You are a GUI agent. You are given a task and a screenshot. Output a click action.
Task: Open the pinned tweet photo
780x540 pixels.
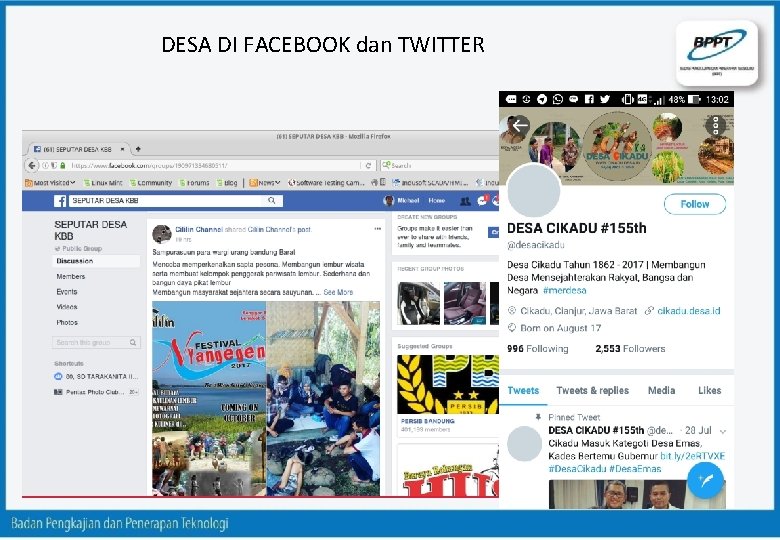click(637, 494)
